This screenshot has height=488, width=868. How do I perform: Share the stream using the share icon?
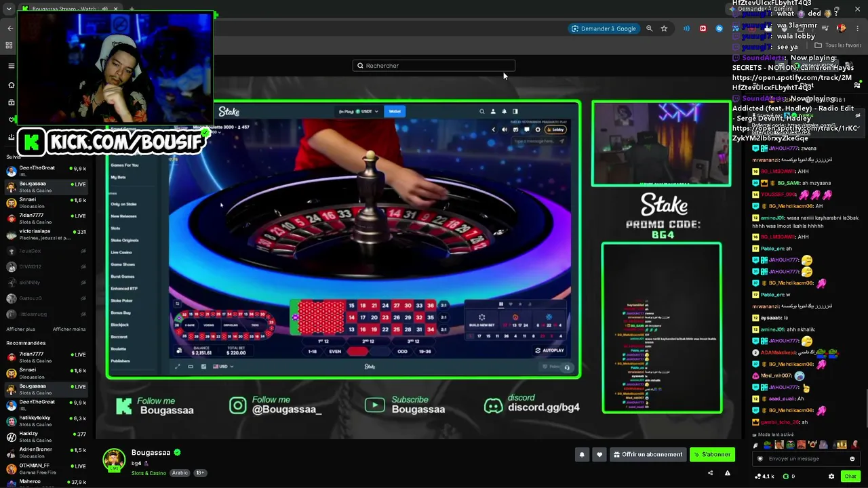click(710, 473)
